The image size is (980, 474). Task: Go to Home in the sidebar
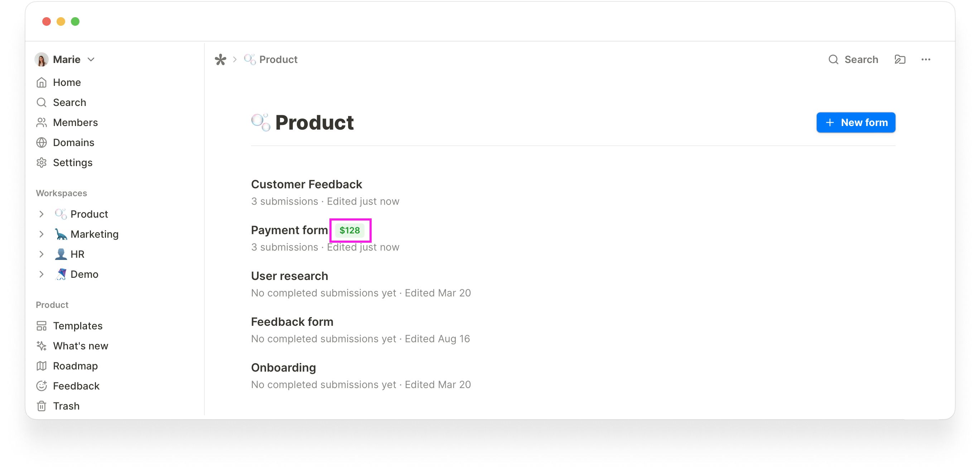point(67,83)
